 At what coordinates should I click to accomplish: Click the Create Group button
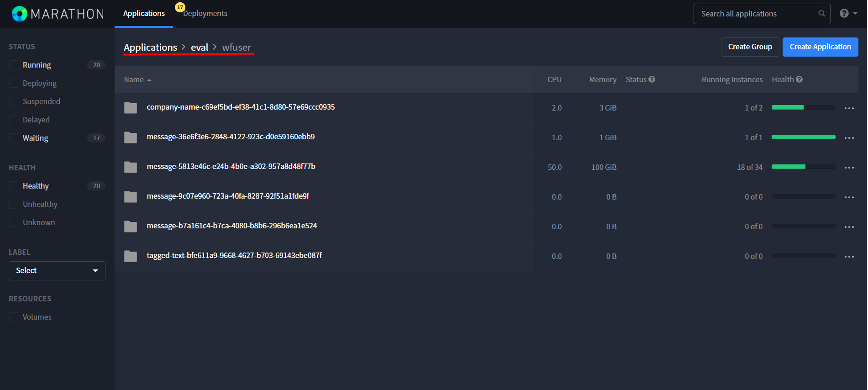tap(750, 47)
